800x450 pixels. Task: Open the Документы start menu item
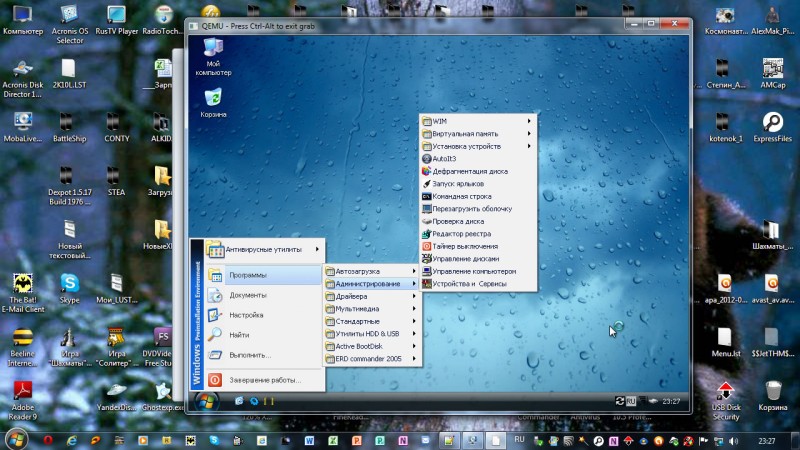247,295
